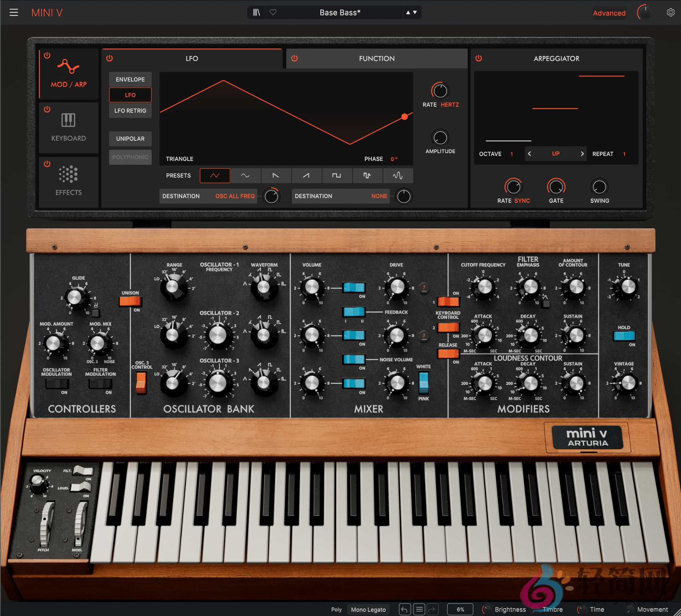
Task: Power on the ARPEGGIATOR section
Action: (x=478, y=58)
